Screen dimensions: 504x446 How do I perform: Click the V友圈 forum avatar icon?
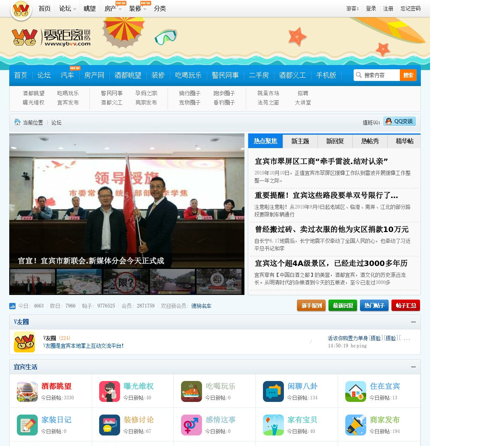[24, 342]
